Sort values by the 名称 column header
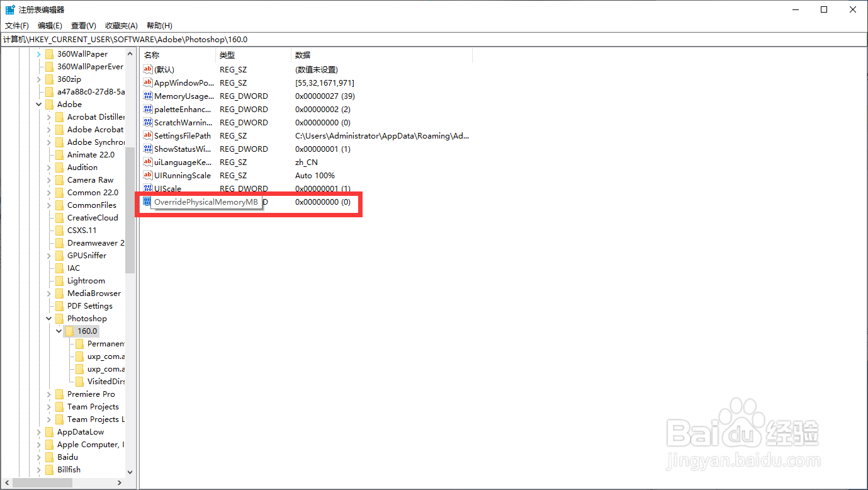The height and width of the screenshot is (490, 868). 178,55
